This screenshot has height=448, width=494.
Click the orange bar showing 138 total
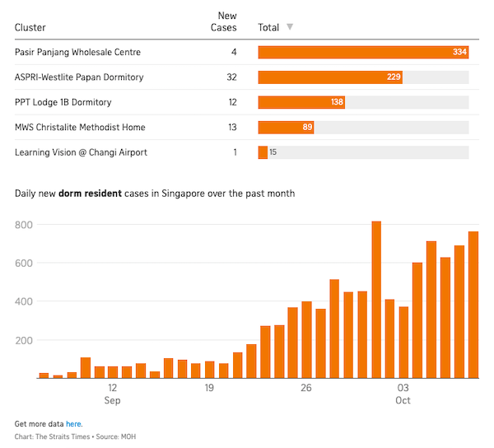301,102
